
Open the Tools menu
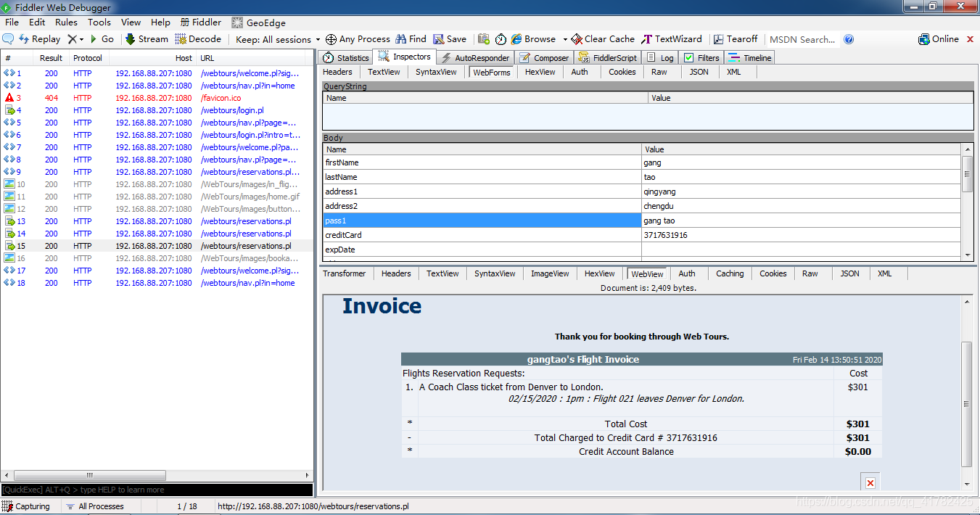(99, 22)
